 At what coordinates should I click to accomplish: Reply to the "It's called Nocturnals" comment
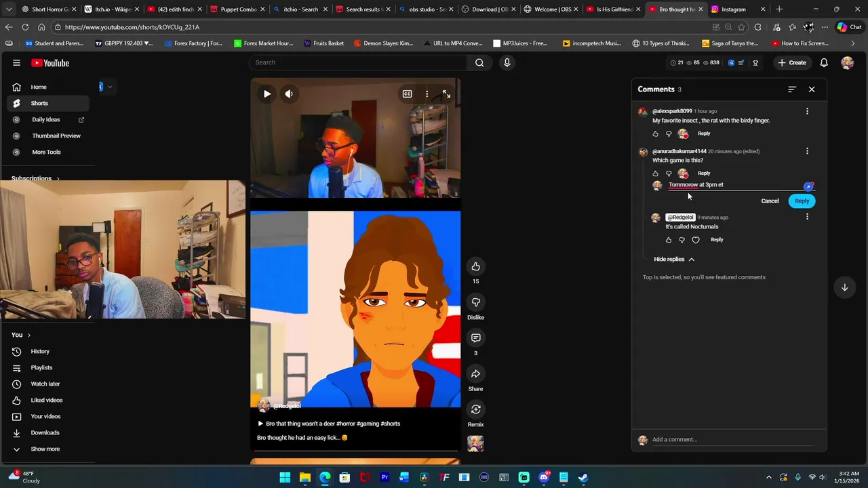[x=717, y=239]
